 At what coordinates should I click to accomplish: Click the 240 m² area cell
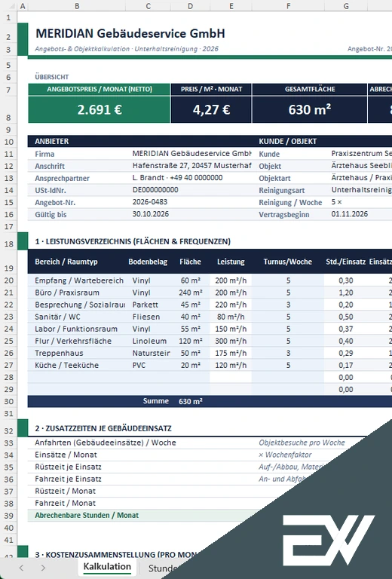point(191,293)
